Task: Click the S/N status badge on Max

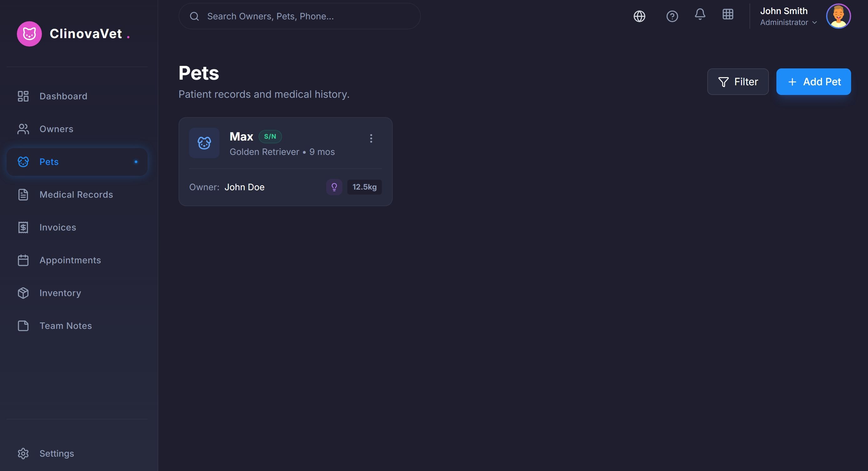Action: tap(270, 136)
